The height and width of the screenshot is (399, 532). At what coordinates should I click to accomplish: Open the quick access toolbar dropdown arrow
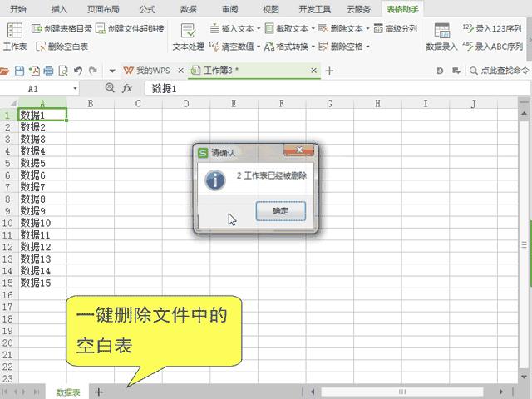pyautogui.click(x=112, y=71)
